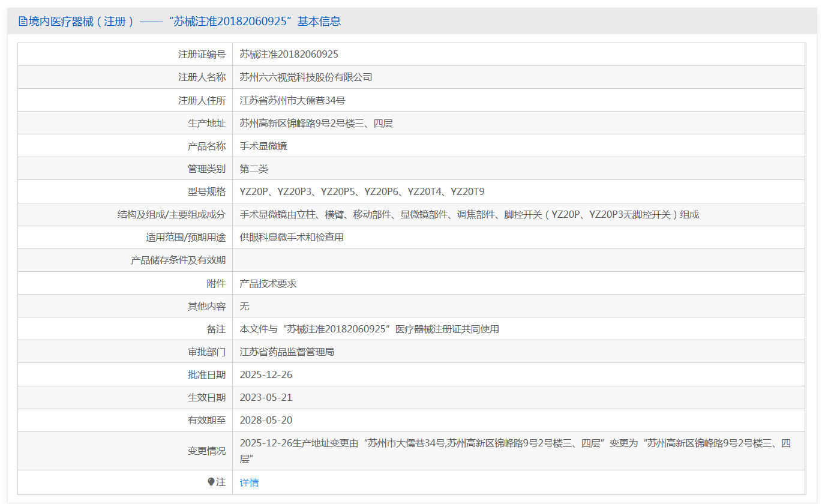Click the 注册人名称 label
The height and width of the screenshot is (504, 825).
click(202, 77)
